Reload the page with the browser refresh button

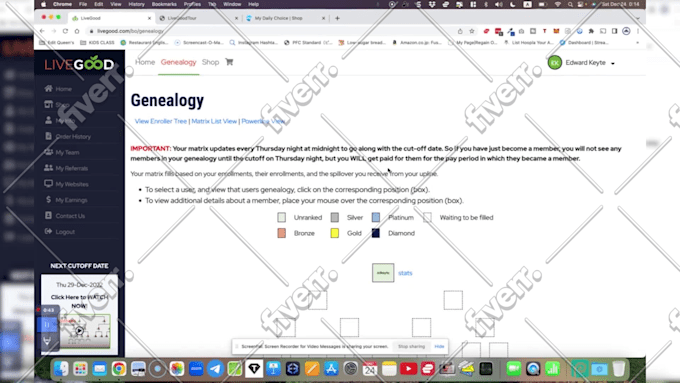[x=65, y=31]
